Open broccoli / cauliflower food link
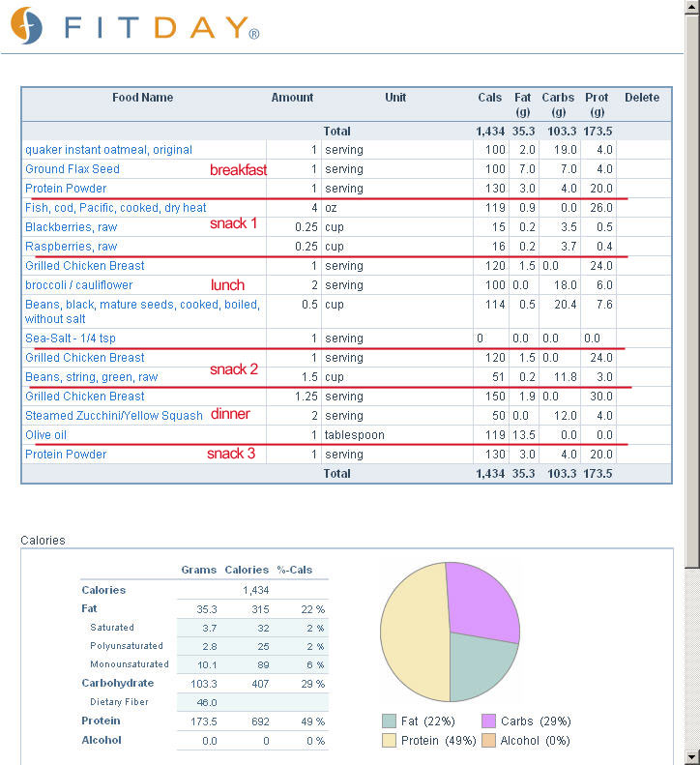The width and height of the screenshot is (700, 765). [x=78, y=285]
